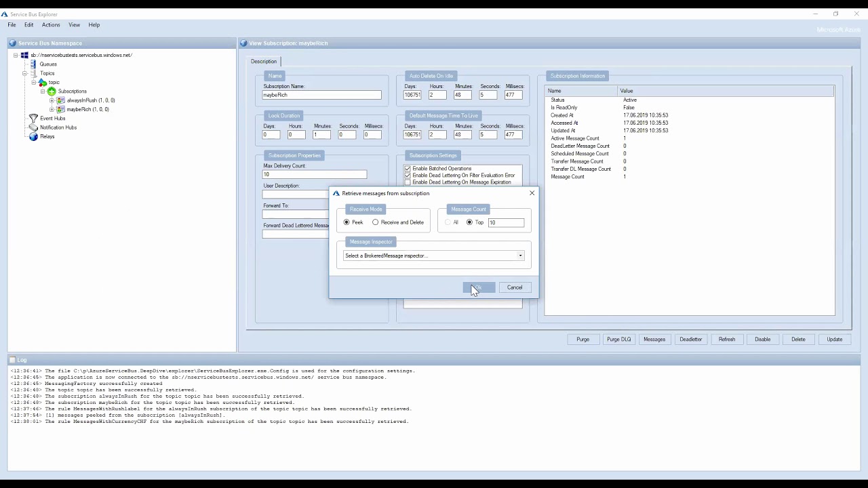
Task: Open the Help menu
Action: [x=94, y=25]
